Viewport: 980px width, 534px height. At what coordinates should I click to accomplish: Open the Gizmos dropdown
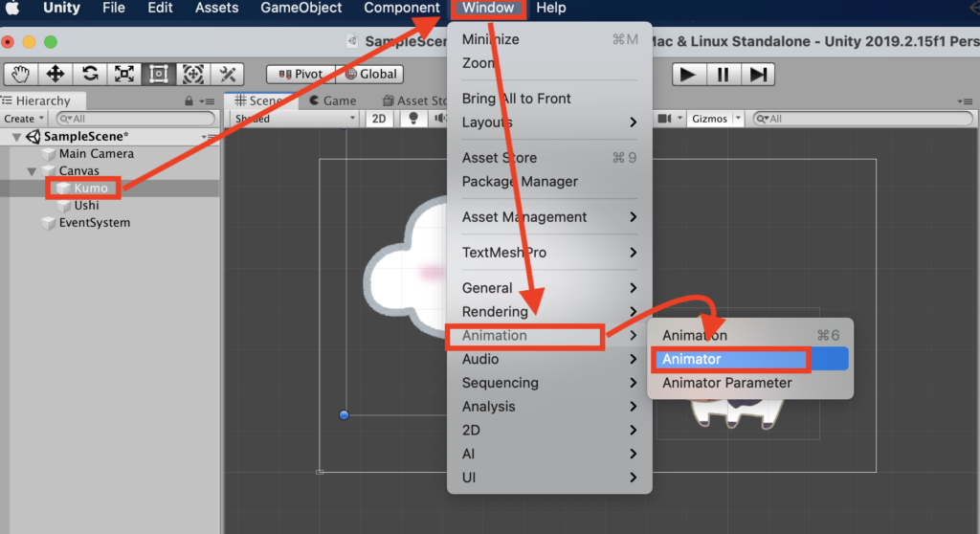click(716, 119)
